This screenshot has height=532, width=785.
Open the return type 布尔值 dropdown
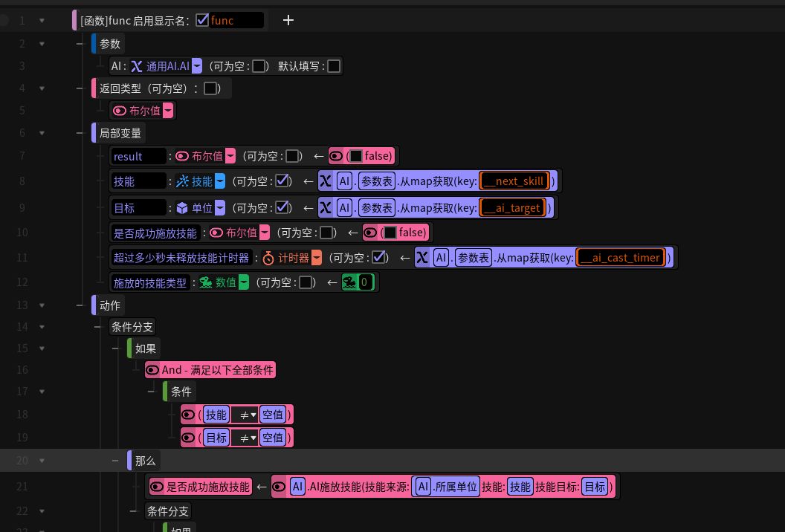(x=168, y=111)
